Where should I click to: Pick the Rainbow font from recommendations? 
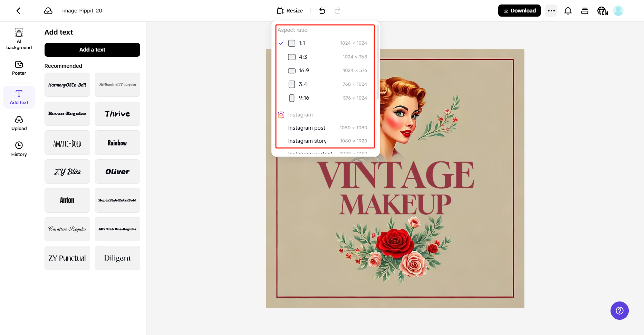(x=117, y=142)
